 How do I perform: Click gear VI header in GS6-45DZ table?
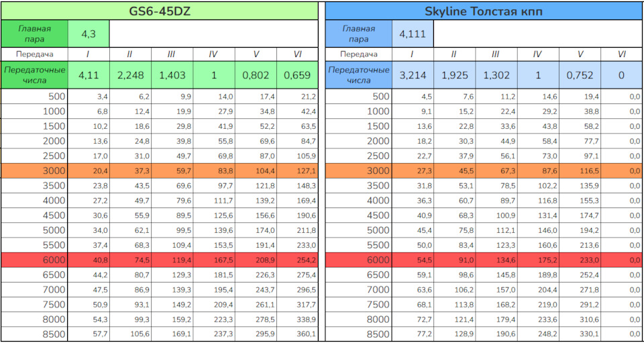297,54
